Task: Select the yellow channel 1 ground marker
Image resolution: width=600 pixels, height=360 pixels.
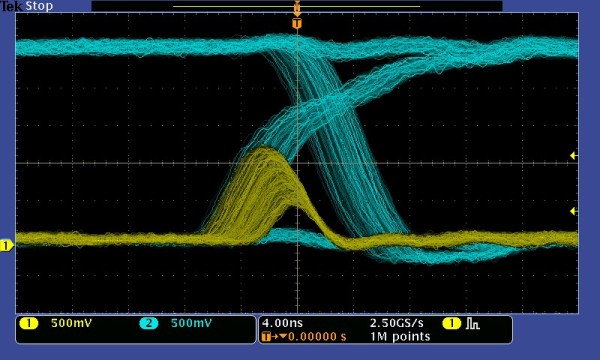Action: pyautogui.click(x=6, y=245)
